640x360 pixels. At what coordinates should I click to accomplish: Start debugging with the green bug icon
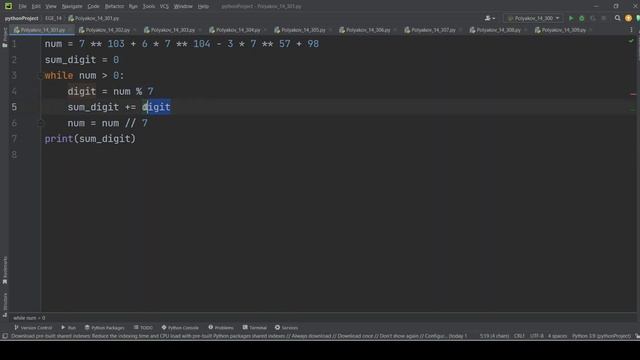[582, 18]
